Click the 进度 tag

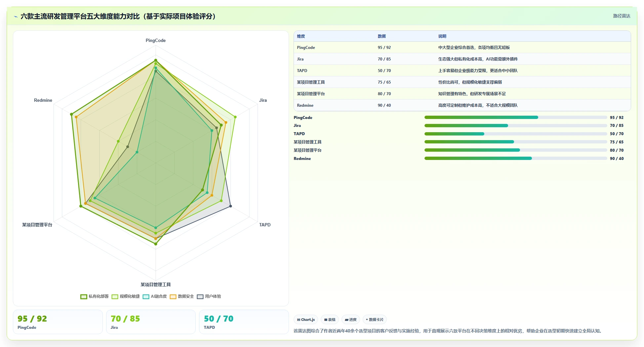pos(351,320)
